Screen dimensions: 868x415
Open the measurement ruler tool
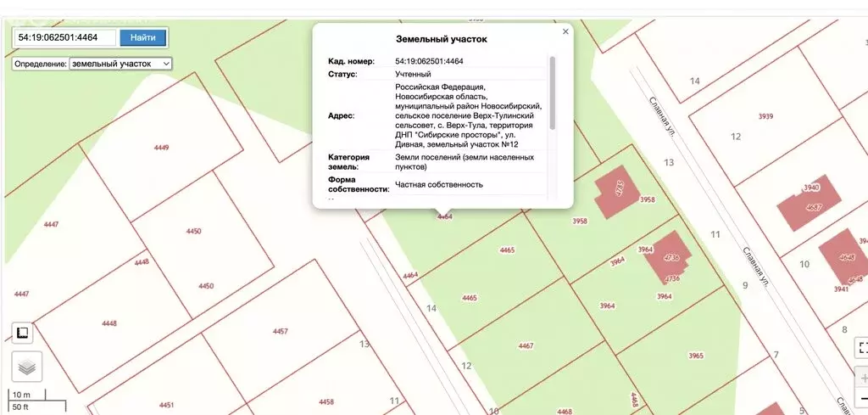click(x=23, y=333)
